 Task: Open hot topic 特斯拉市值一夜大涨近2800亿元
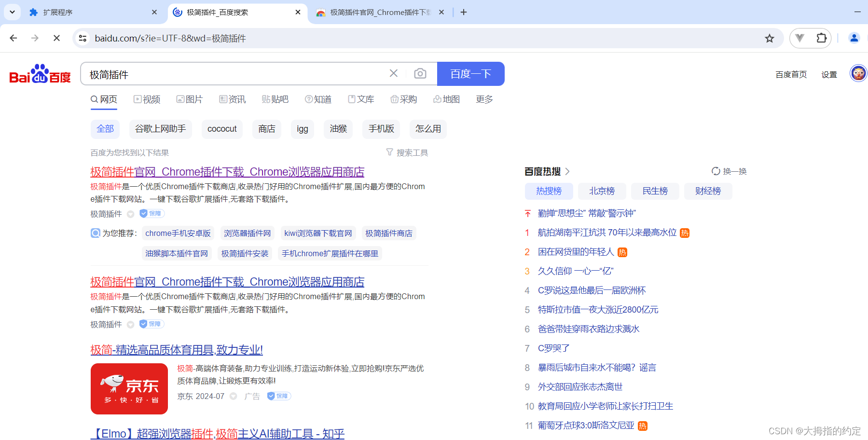coord(598,310)
